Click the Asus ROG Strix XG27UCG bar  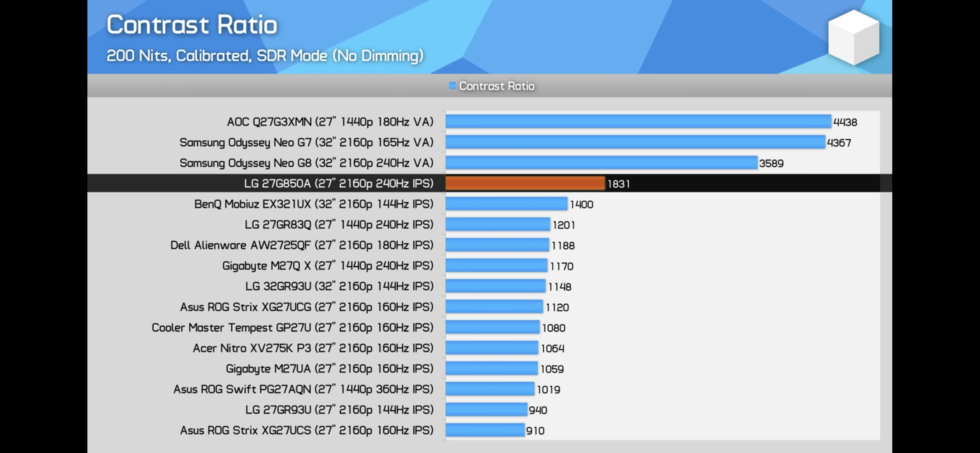click(494, 306)
